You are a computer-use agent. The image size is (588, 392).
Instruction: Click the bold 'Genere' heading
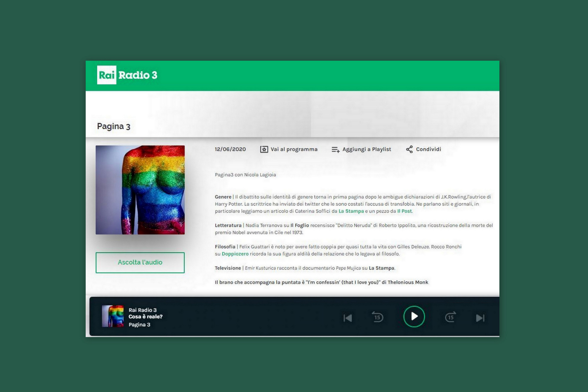tap(223, 197)
